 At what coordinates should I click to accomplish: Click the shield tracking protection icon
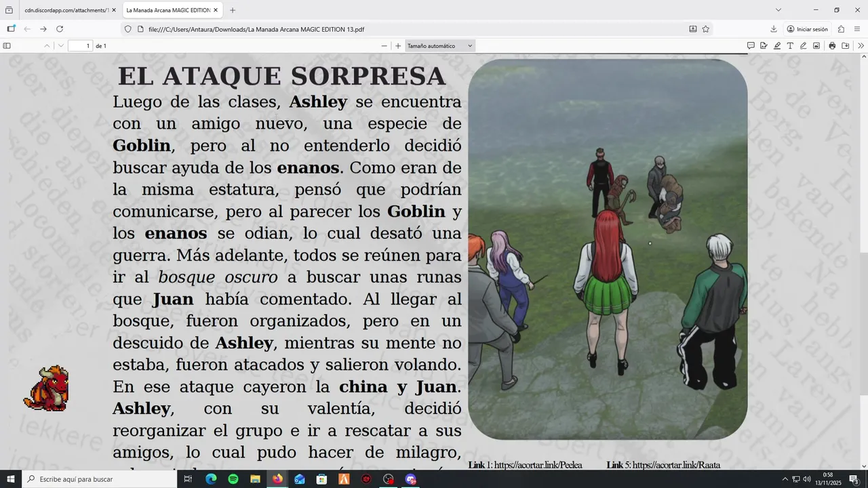127,29
